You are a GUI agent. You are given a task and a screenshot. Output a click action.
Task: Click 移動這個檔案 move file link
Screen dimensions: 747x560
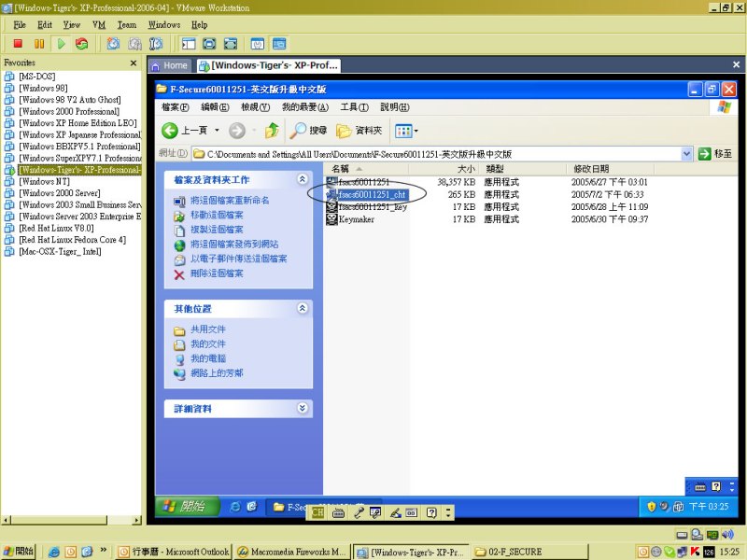click(217, 216)
